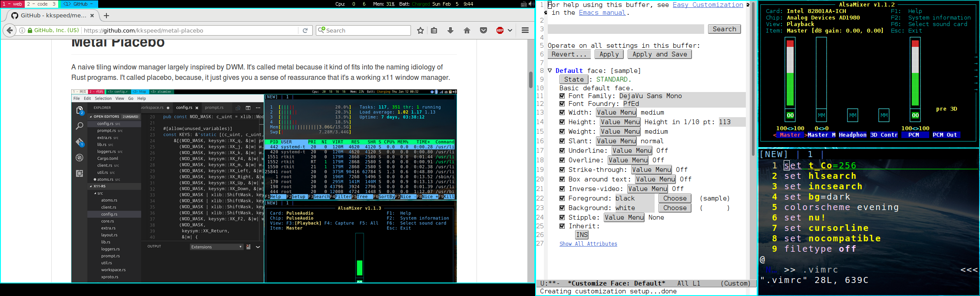Go to the Firefox home page
980x296 pixels.
click(x=467, y=30)
